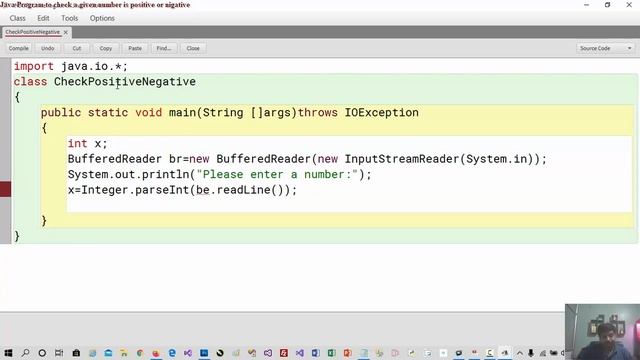Restore down the editor window

(x=608, y=5)
